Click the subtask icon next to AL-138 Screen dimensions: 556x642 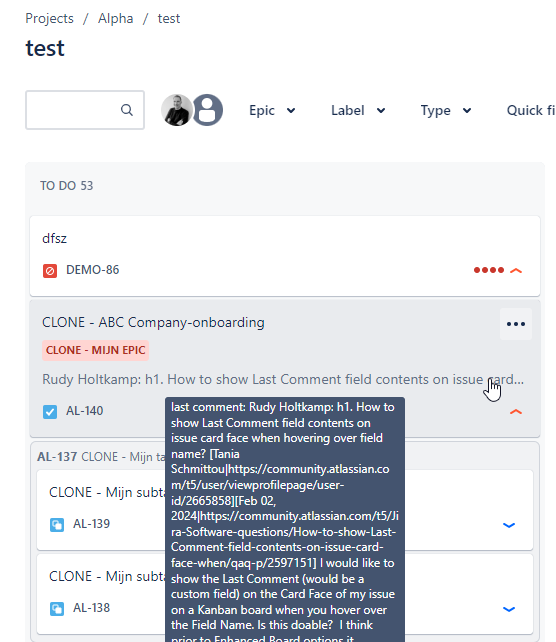click(x=57, y=608)
